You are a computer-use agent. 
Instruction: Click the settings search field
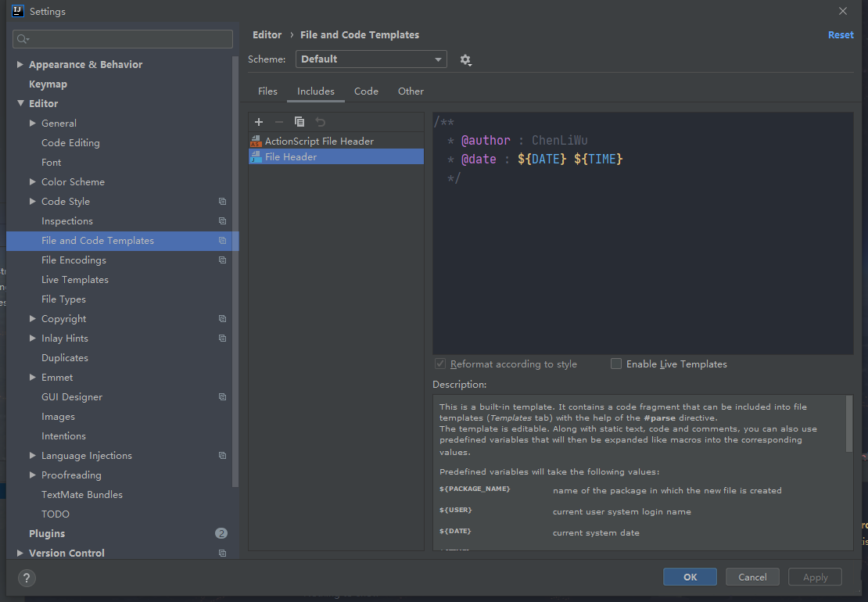pyautogui.click(x=124, y=39)
